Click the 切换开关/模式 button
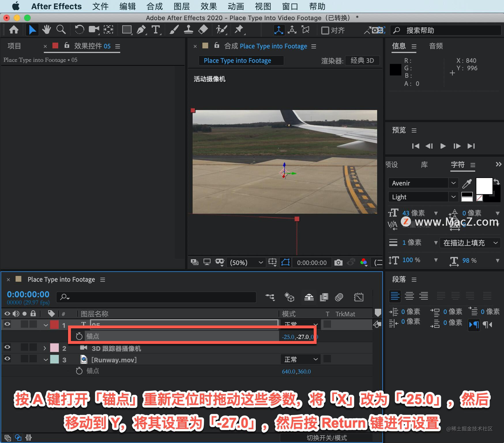Screen dimensions: 504x443 [x=327, y=438]
